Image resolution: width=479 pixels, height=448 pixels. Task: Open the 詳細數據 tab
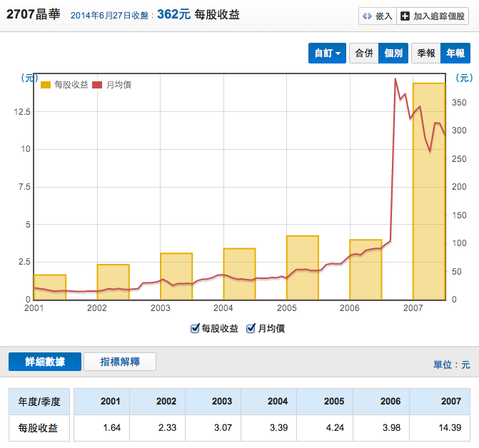pos(45,362)
